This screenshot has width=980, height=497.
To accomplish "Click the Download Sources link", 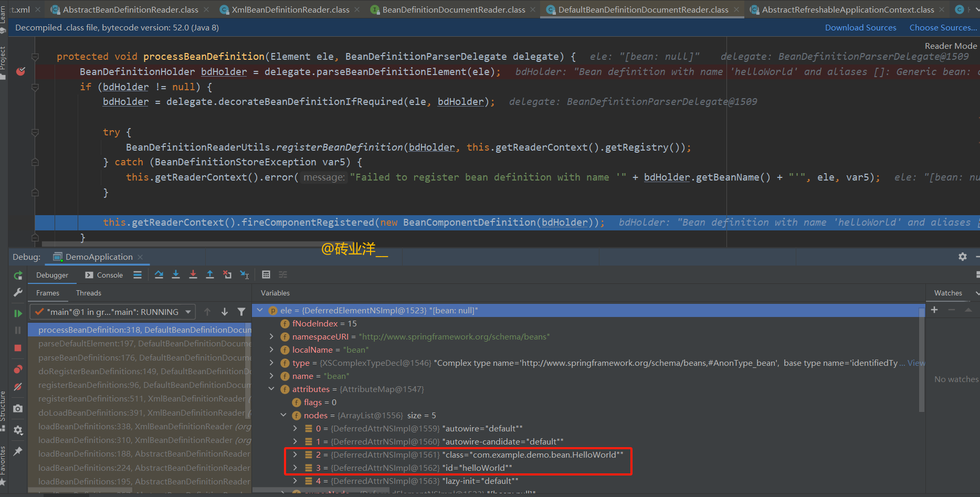I will coord(860,27).
